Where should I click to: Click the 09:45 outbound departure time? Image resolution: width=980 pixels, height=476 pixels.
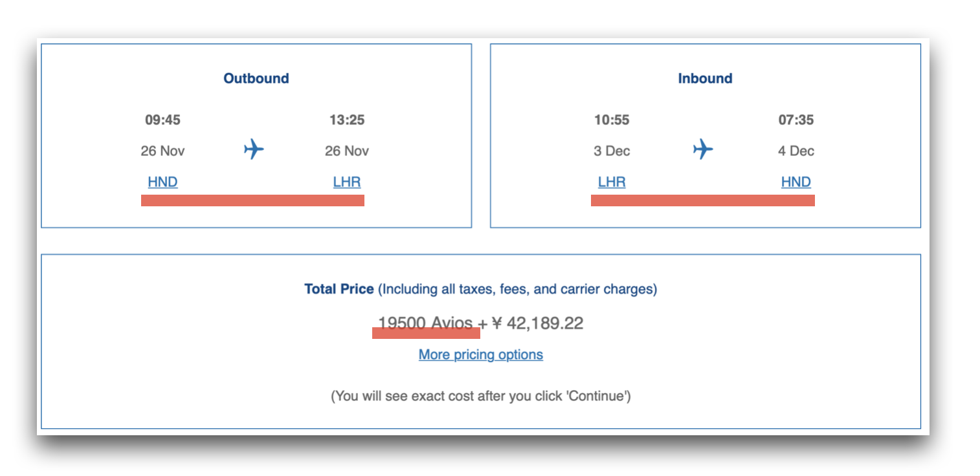(162, 120)
